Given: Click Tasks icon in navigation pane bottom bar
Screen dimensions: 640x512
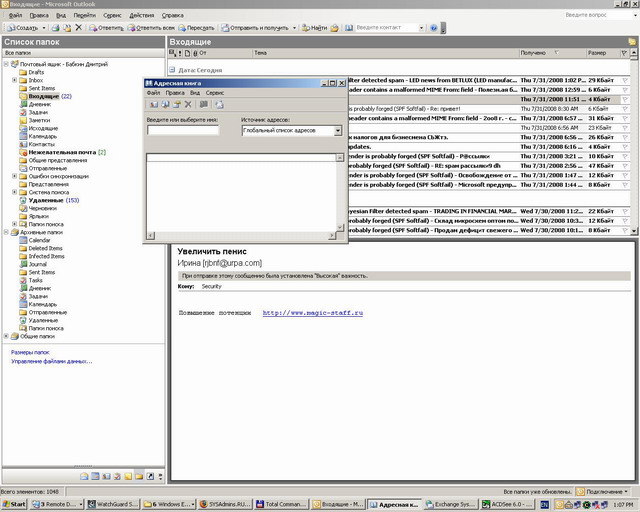Looking at the screenshot, I should coord(117,476).
